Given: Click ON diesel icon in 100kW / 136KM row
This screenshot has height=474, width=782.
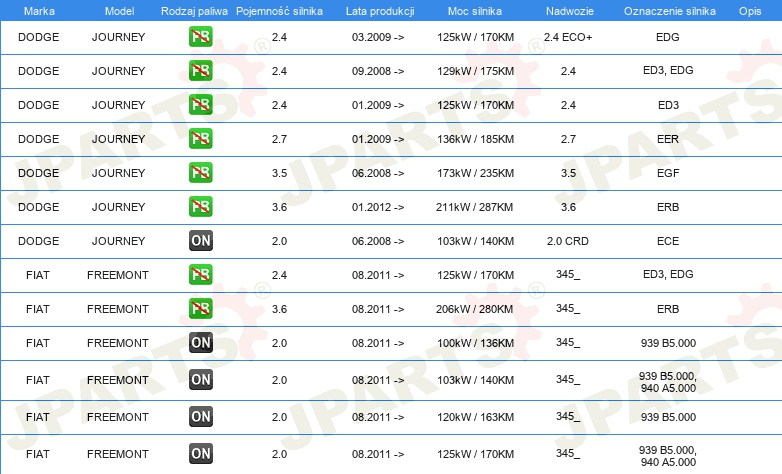Looking at the screenshot, I should point(200,343).
